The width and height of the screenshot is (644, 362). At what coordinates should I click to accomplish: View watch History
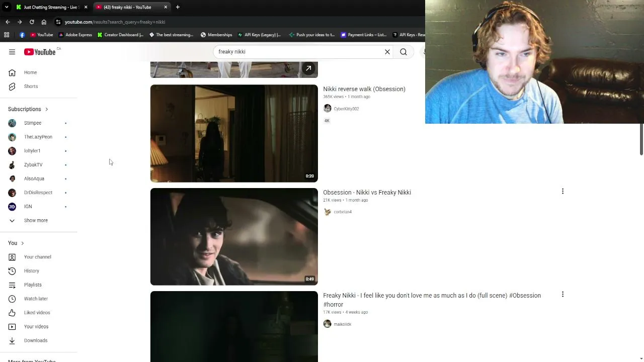click(32, 271)
